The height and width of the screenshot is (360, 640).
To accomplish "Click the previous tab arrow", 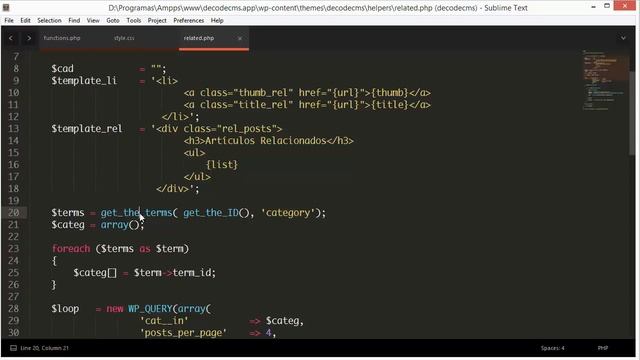I will coord(11,38).
